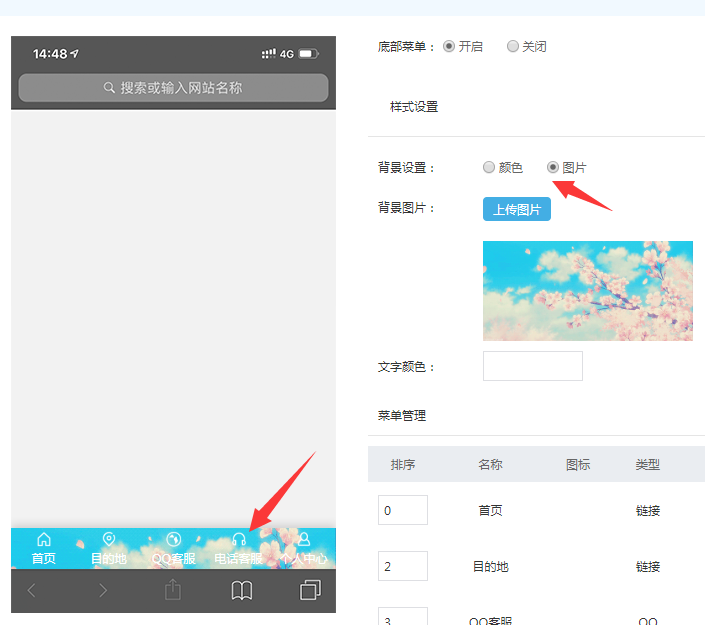This screenshot has width=705, height=625.
Task: Click the 上传图片 upload button
Action: [517, 209]
